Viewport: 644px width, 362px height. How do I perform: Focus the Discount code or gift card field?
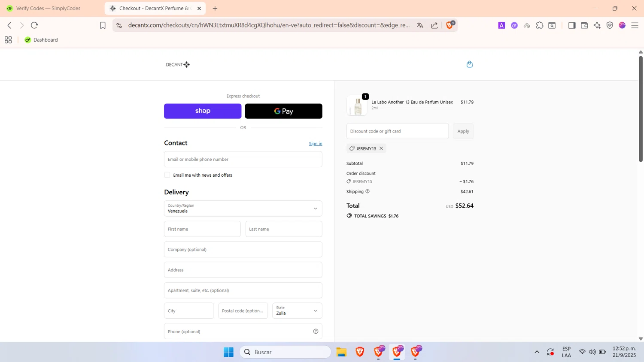tap(398, 131)
